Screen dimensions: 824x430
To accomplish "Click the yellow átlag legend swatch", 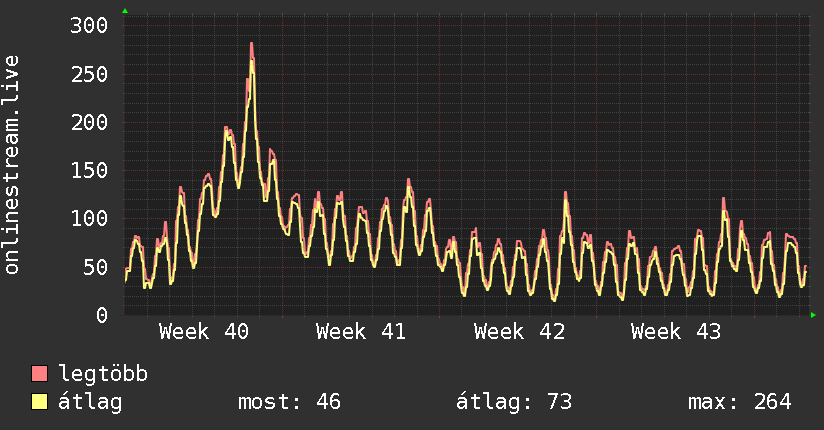I will click(39, 402).
